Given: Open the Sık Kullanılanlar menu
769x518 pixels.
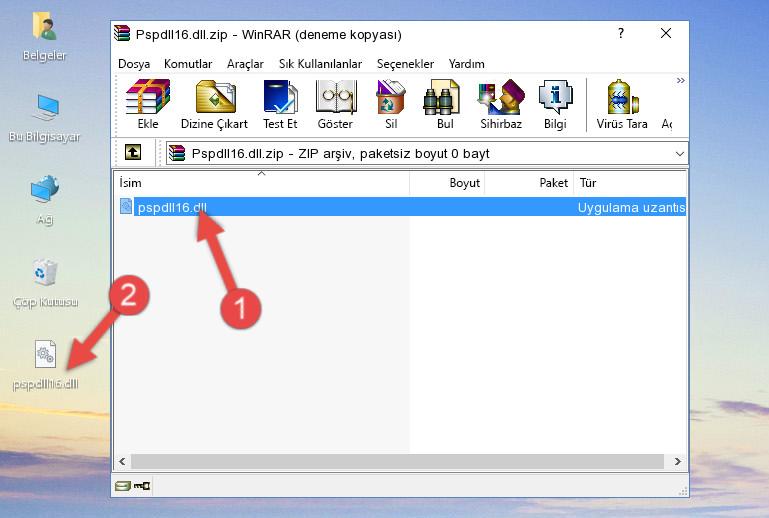Looking at the screenshot, I should (x=320, y=64).
